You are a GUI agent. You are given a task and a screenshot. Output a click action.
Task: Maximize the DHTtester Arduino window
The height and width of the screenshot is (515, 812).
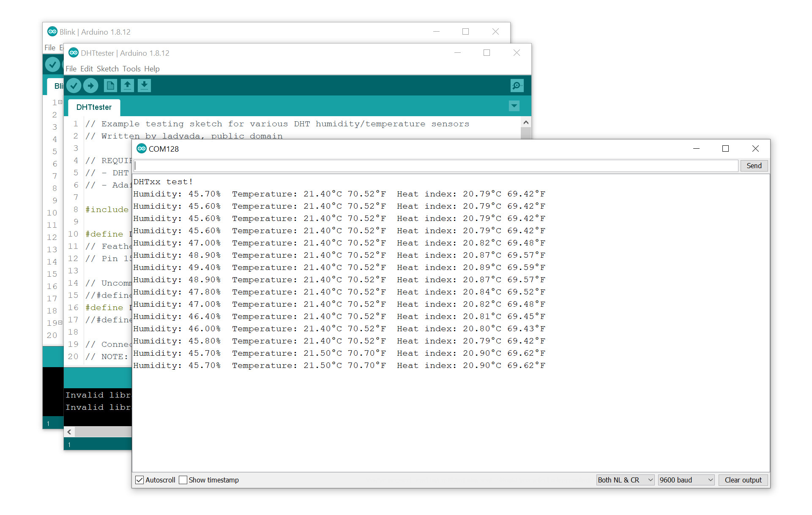tap(487, 53)
